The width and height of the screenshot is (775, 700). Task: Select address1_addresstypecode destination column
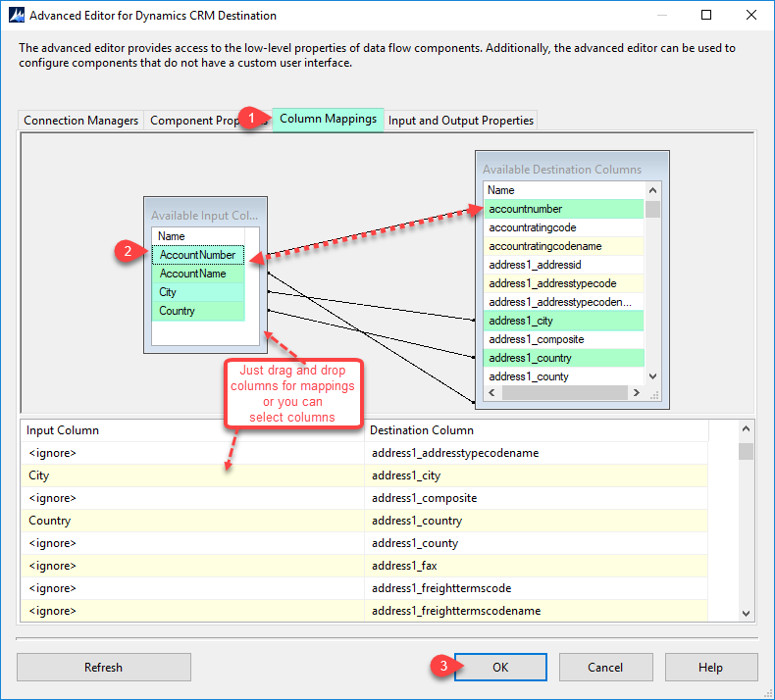pyautogui.click(x=563, y=283)
